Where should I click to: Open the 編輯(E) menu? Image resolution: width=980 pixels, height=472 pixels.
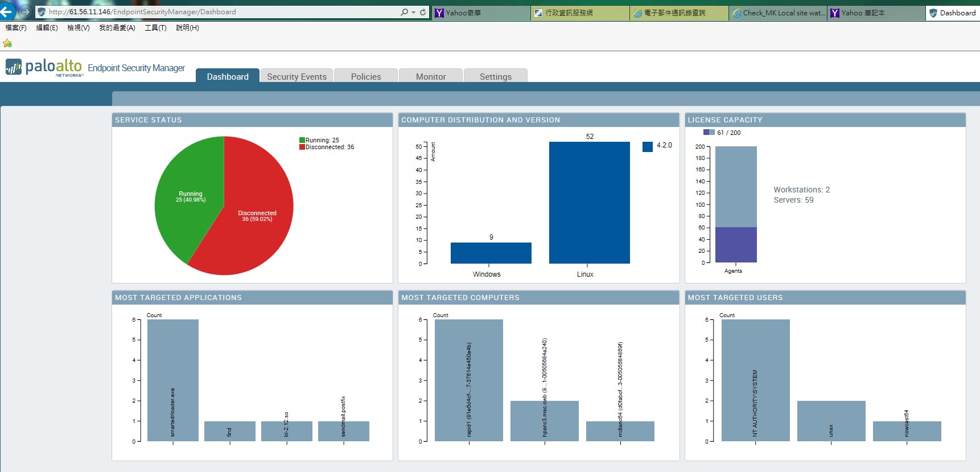click(x=47, y=28)
